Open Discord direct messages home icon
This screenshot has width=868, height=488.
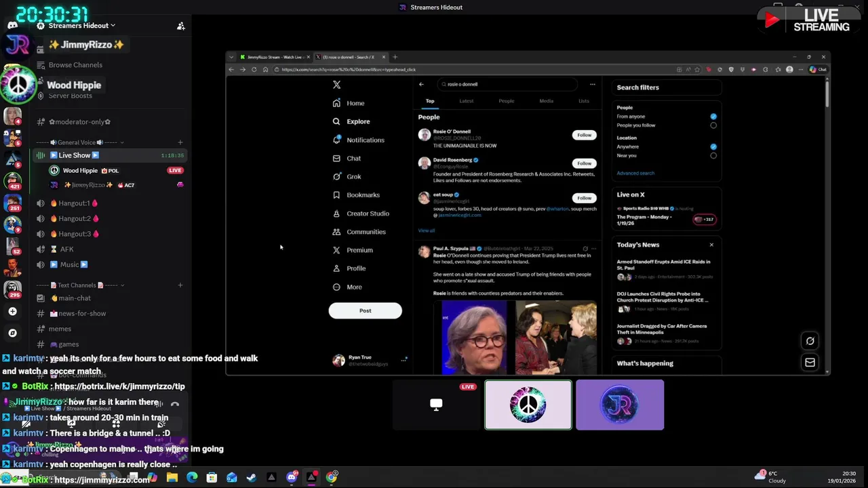(12, 25)
